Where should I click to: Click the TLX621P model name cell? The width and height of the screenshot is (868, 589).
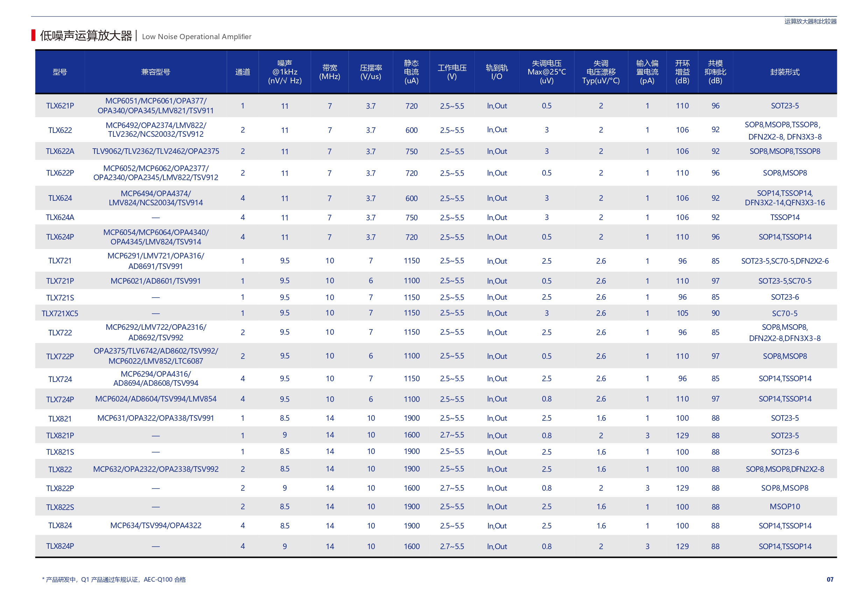pos(60,106)
